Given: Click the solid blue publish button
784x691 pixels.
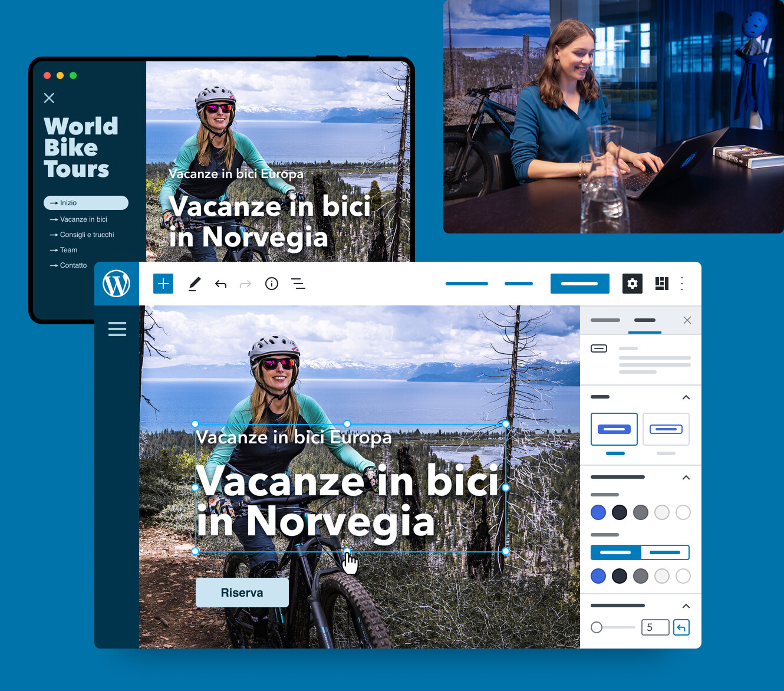Looking at the screenshot, I should (580, 284).
